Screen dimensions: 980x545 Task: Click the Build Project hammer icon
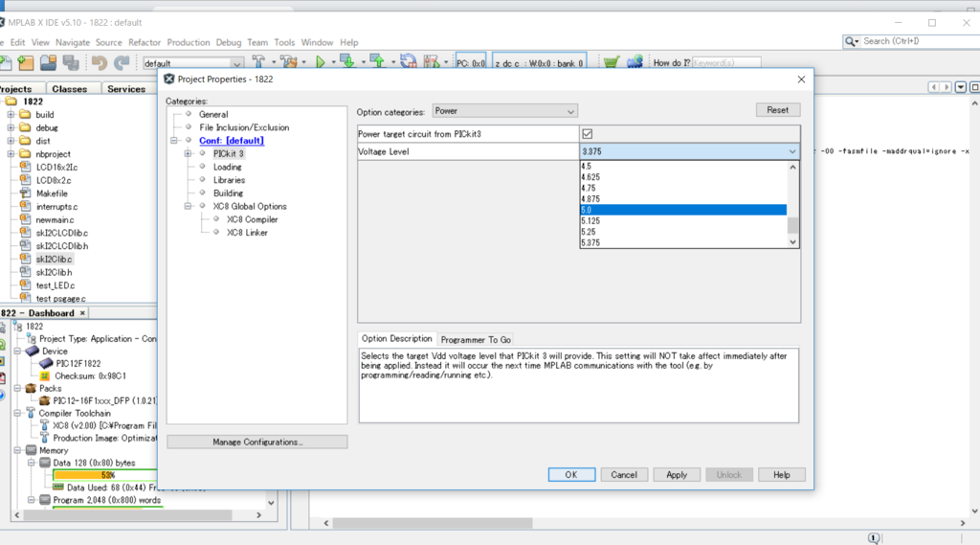pyautogui.click(x=258, y=62)
